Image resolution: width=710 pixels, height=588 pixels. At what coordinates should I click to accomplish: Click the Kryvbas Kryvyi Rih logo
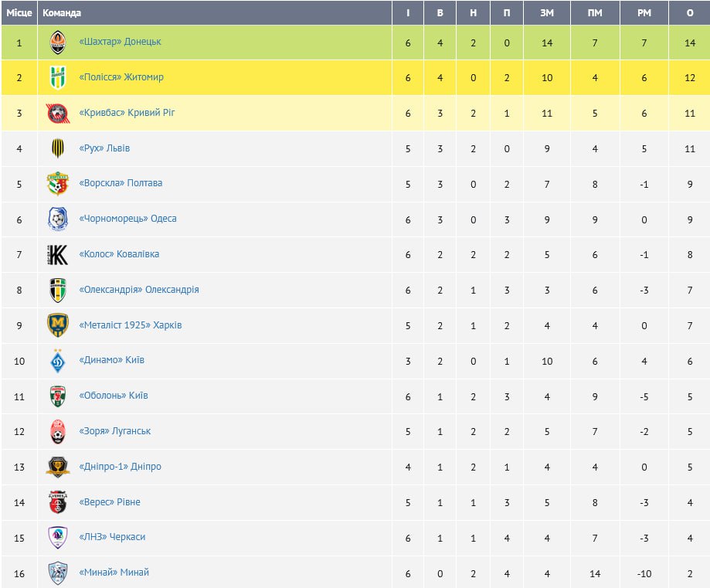pos(58,114)
